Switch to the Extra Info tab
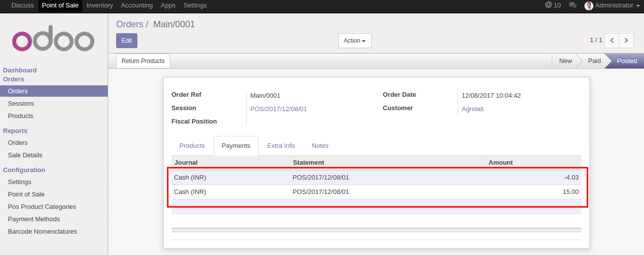This screenshot has height=255, width=644. 281,145
